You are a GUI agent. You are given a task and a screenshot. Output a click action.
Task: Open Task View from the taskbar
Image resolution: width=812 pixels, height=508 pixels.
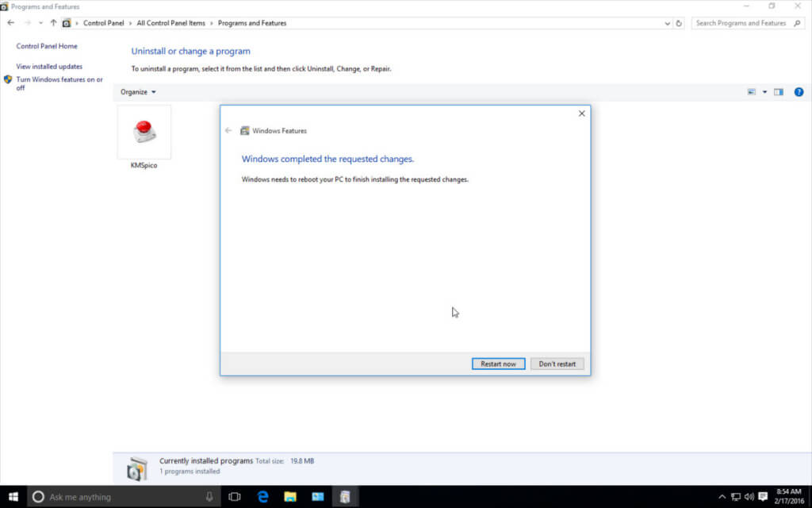234,497
